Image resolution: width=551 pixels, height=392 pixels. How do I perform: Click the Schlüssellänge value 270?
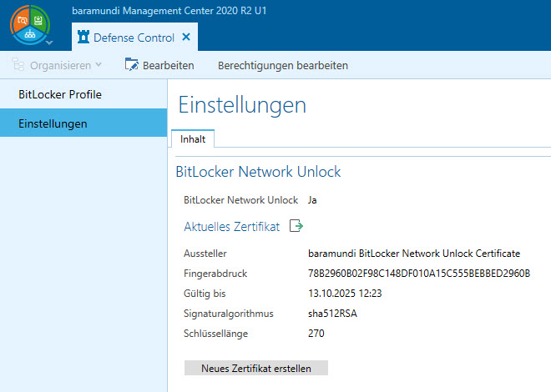click(316, 334)
